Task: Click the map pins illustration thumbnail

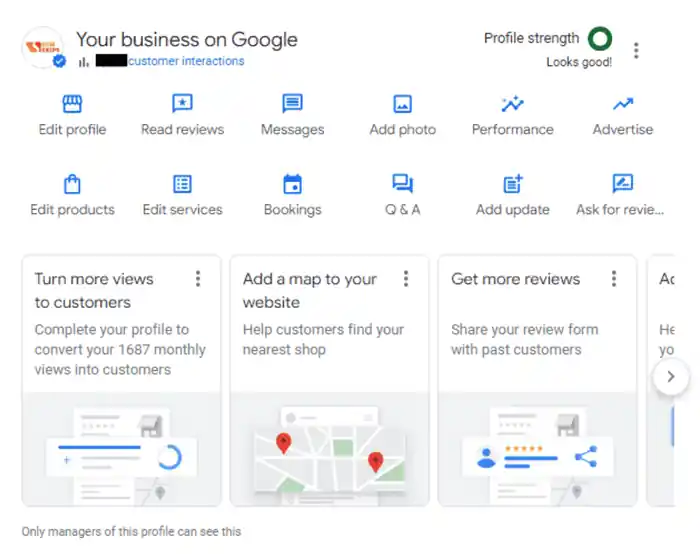Action: click(x=329, y=450)
